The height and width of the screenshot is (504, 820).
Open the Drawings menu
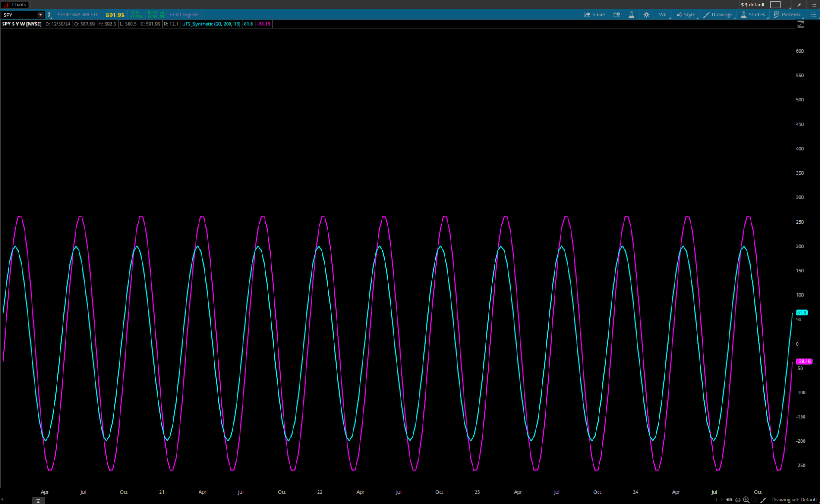coord(718,15)
